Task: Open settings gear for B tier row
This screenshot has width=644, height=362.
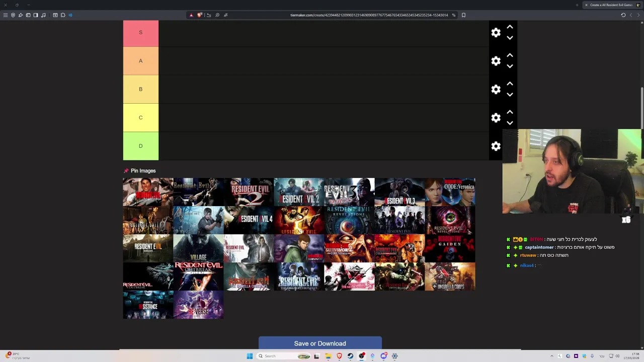Action: pyautogui.click(x=496, y=89)
